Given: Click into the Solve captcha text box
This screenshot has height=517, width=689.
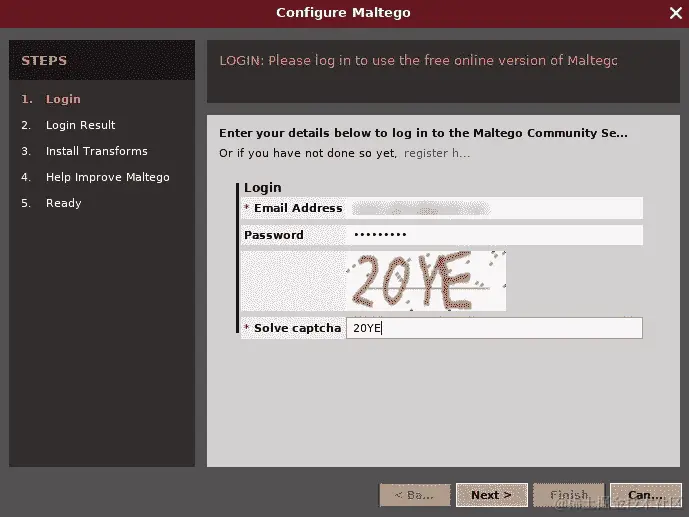Looking at the screenshot, I should point(494,328).
